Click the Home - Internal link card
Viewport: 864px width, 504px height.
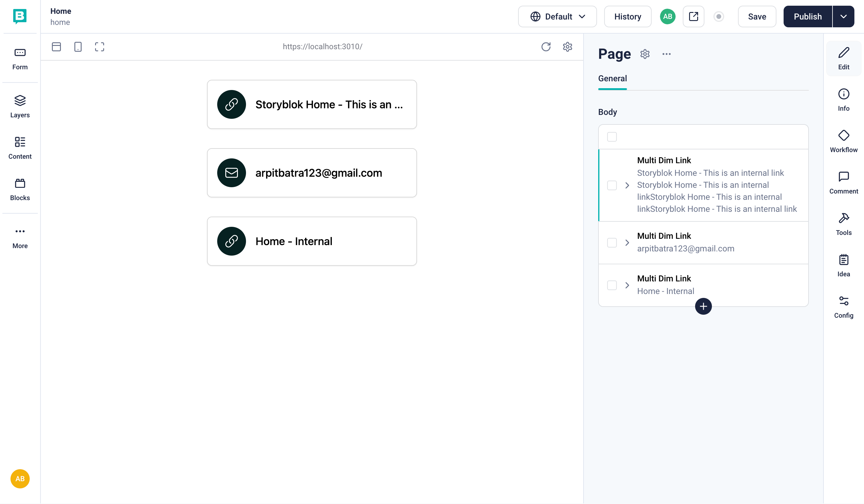312,241
